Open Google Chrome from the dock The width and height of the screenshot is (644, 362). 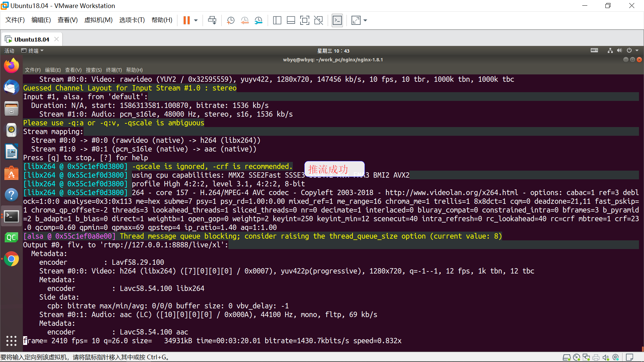11,259
